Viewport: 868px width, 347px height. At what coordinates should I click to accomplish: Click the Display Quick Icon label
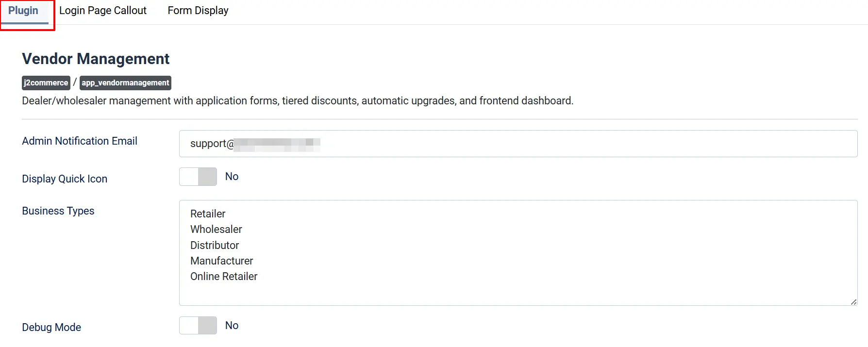(x=65, y=179)
